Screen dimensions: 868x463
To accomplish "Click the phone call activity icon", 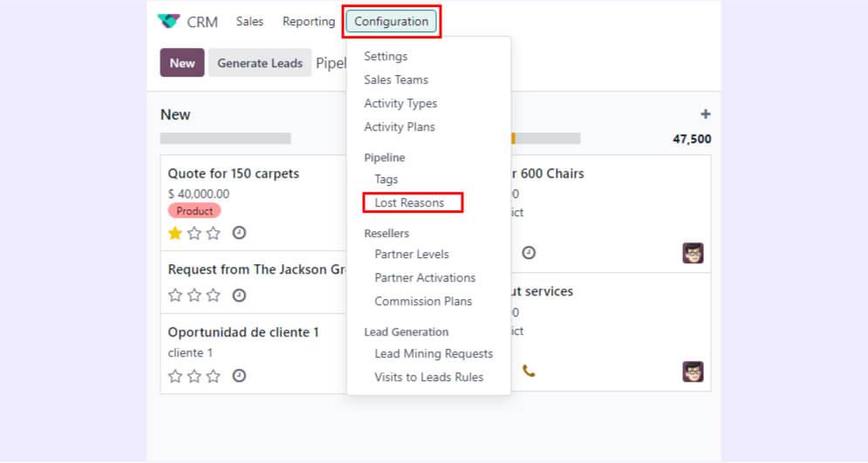I will 529,371.
